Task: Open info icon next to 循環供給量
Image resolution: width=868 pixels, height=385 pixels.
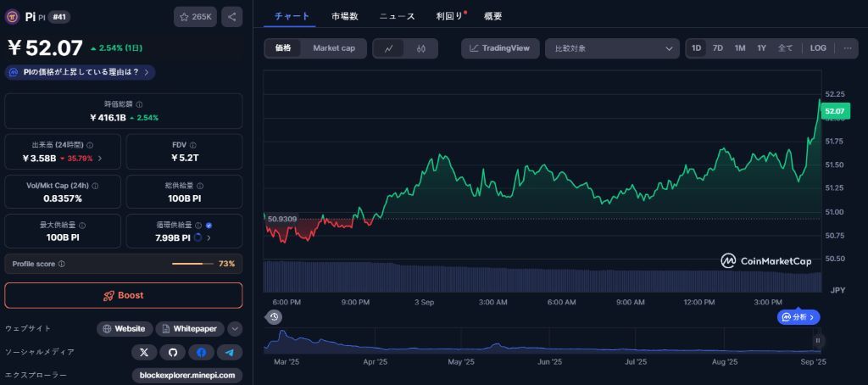Action: click(198, 226)
